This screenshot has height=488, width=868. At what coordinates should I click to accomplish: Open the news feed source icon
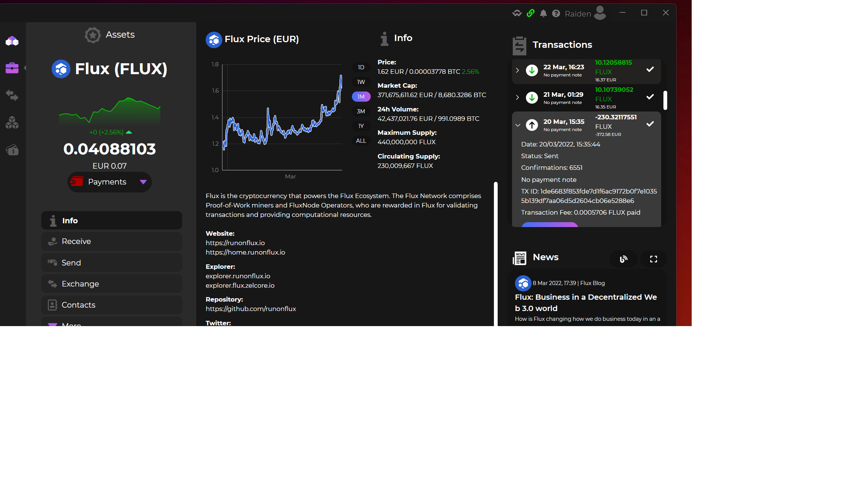click(x=623, y=259)
